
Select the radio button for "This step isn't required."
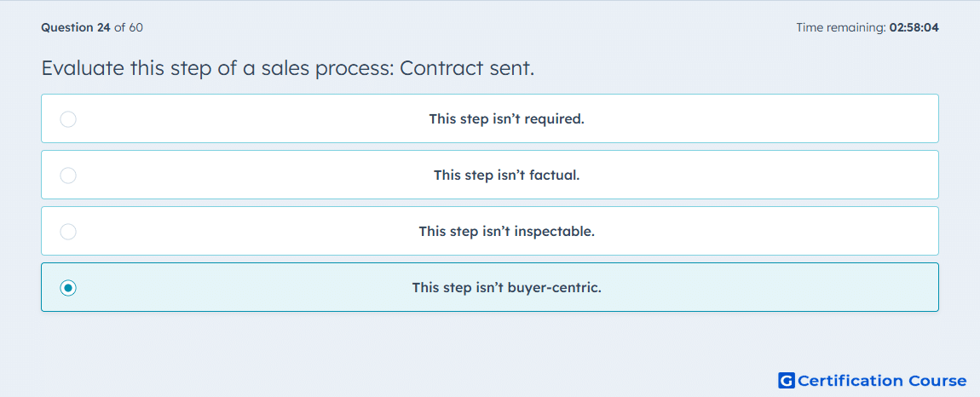tap(68, 118)
